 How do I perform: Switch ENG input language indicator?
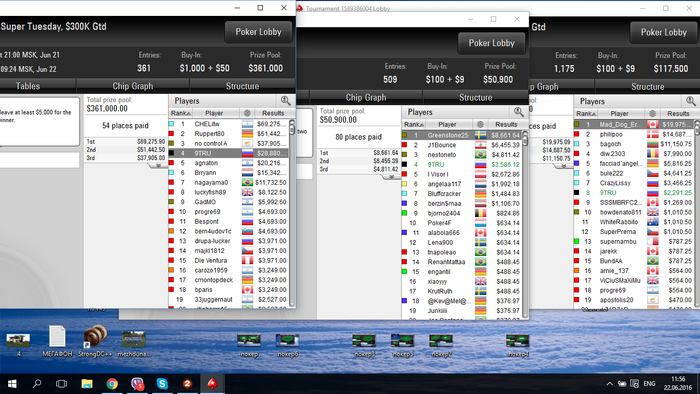click(x=650, y=384)
